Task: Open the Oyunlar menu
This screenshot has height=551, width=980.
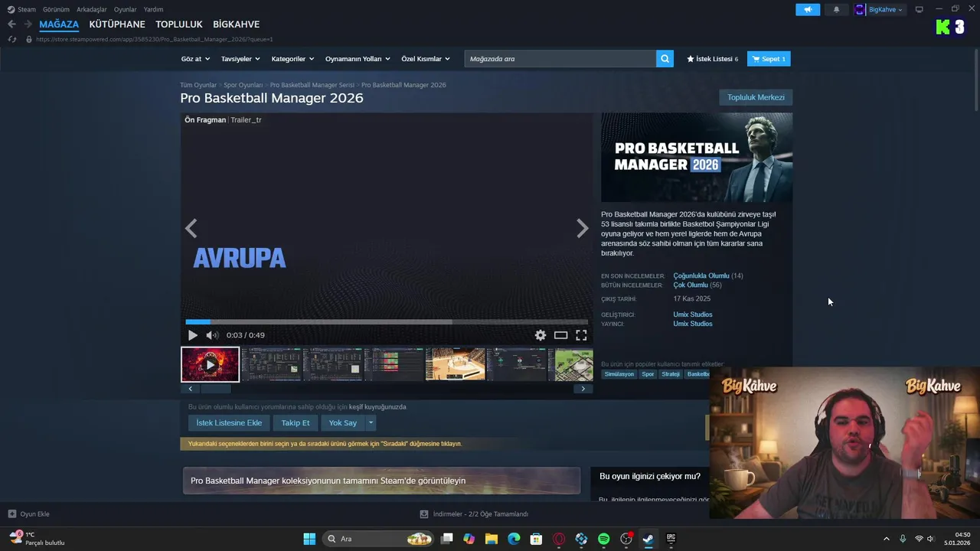Action: 126,10
